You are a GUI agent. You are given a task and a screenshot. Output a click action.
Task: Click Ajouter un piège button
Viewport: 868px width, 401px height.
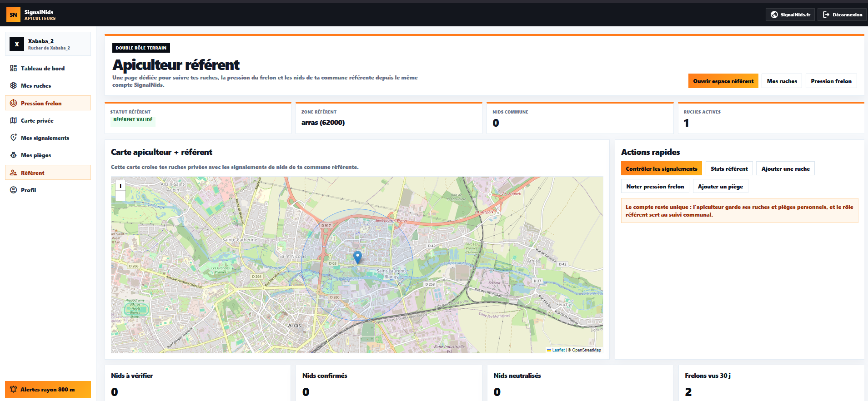pyautogui.click(x=720, y=186)
